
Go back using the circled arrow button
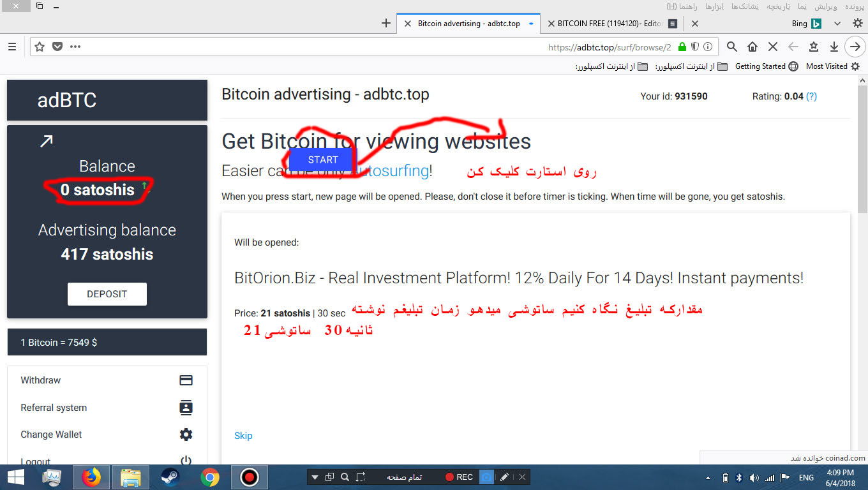(855, 47)
